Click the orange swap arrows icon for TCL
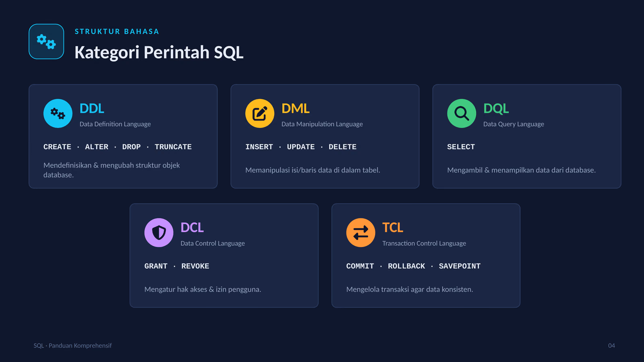Image resolution: width=644 pixels, height=362 pixels. (x=361, y=232)
